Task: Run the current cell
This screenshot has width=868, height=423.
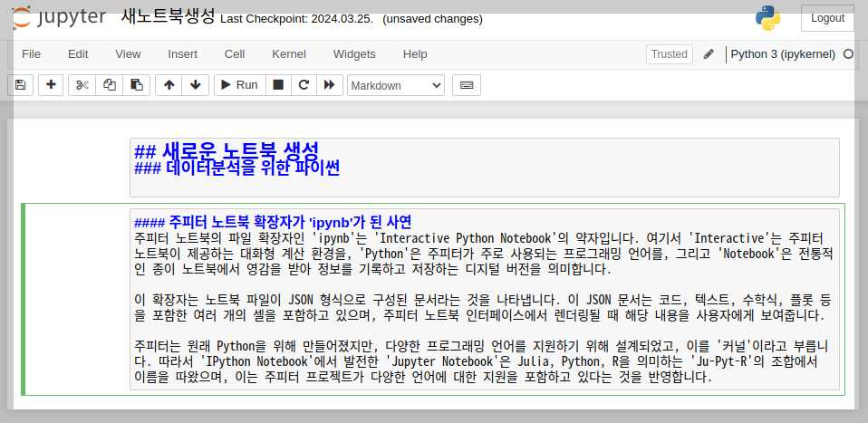Action: click(240, 85)
